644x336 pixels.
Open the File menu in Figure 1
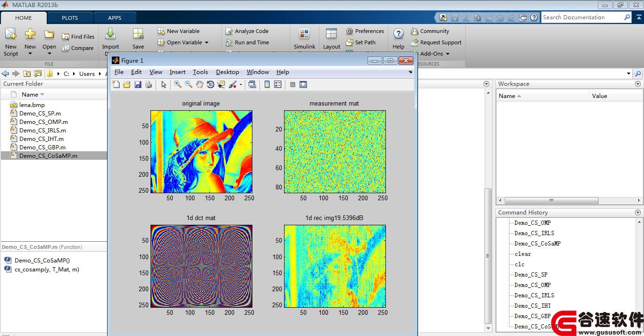click(119, 72)
